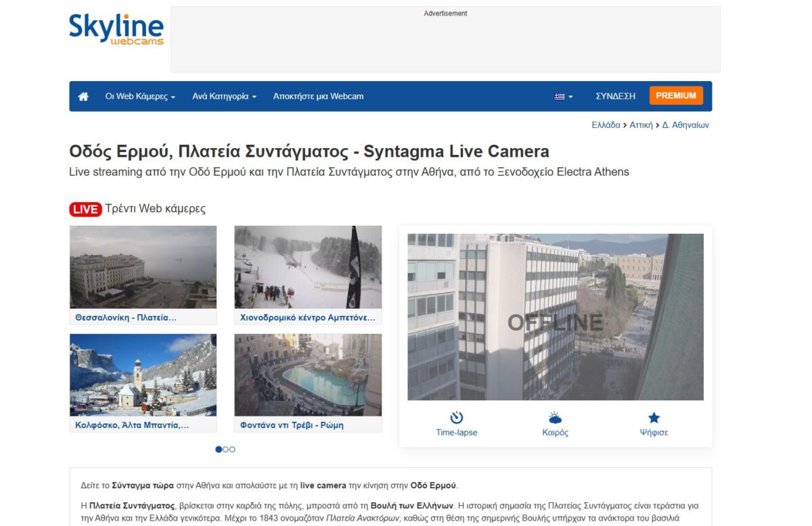812x526 pixels.
Task: Open the Greek flag language dropdown
Action: [563, 97]
